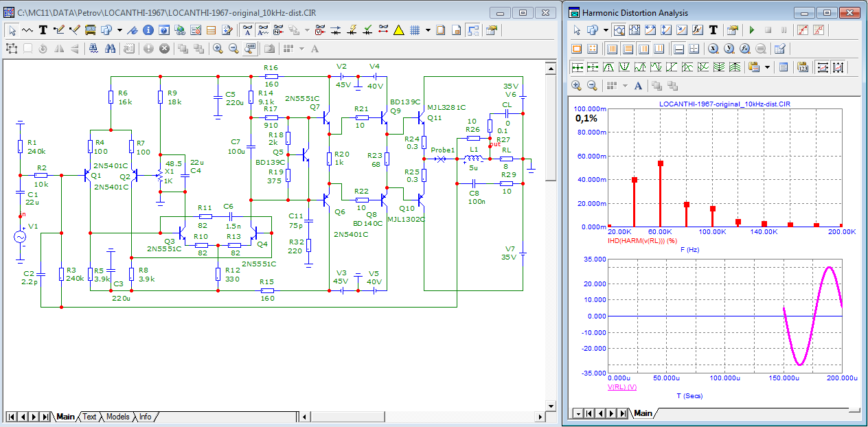Switch to the Text tab
This screenshot has width=868, height=427.
(90, 417)
